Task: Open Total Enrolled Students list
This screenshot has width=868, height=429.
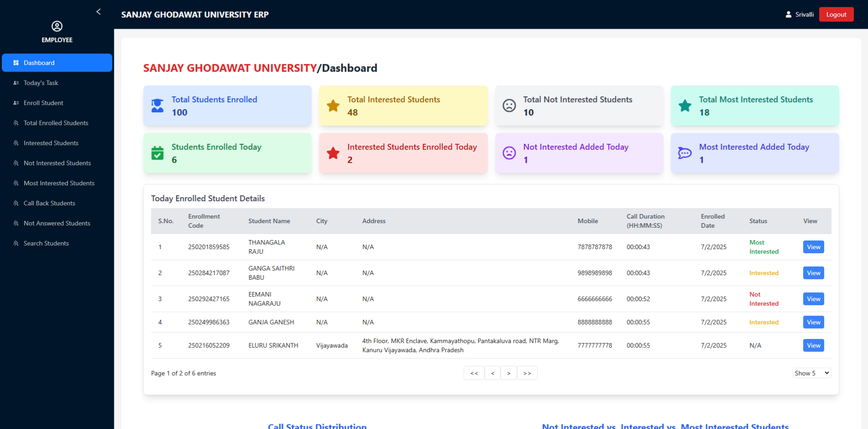Action: tap(57, 123)
